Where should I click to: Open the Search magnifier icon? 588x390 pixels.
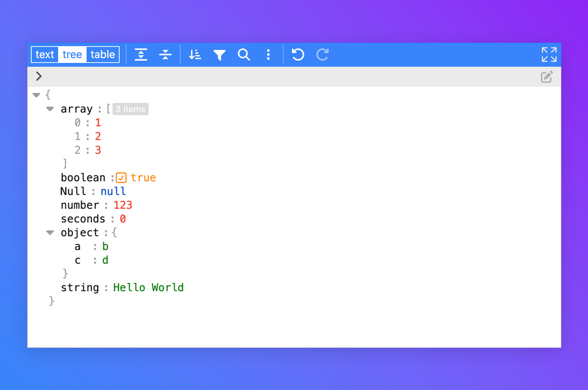pos(244,55)
